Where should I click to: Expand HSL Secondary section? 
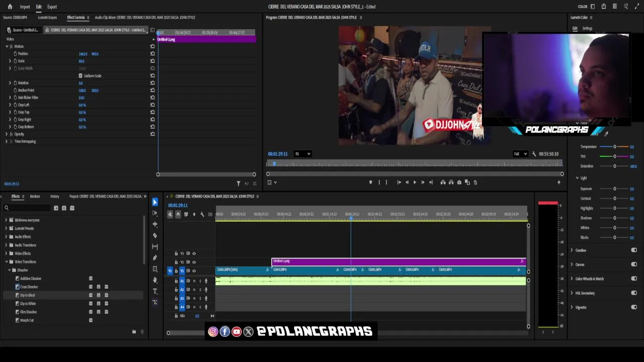point(572,293)
